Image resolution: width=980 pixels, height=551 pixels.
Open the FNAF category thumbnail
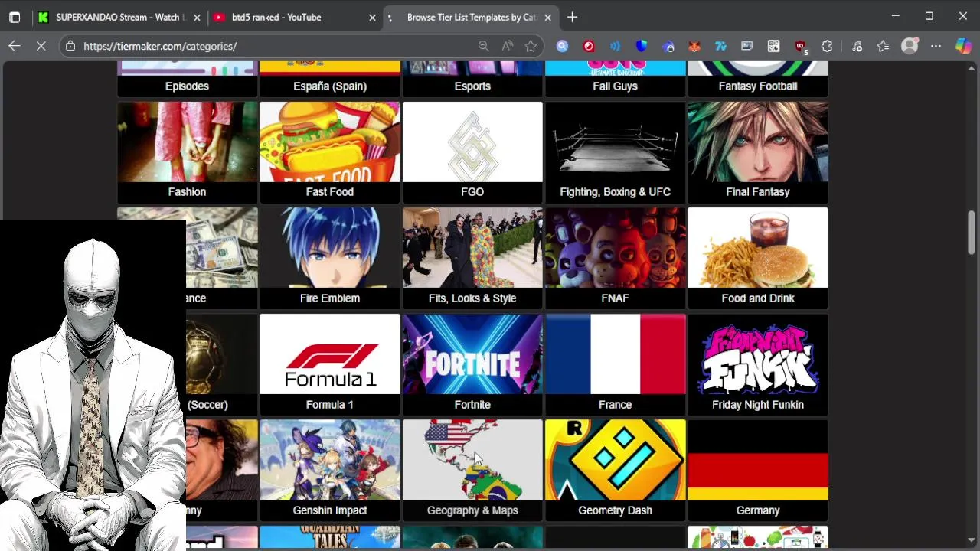[x=615, y=248]
